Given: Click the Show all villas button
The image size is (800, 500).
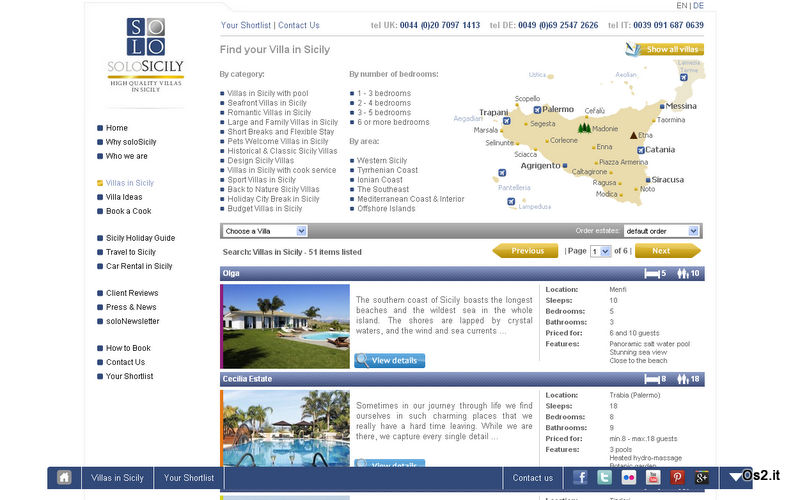Looking at the screenshot, I should [664, 49].
